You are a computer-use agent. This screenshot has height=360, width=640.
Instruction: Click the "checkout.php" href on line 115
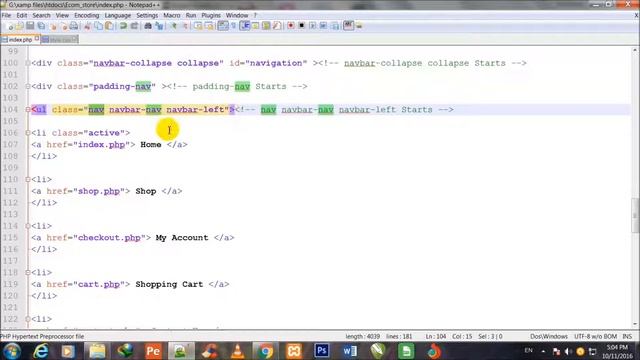click(109, 238)
